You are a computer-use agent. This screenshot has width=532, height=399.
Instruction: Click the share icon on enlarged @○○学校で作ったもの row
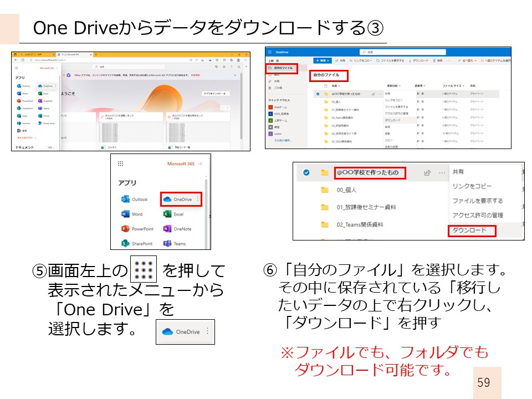tap(427, 173)
